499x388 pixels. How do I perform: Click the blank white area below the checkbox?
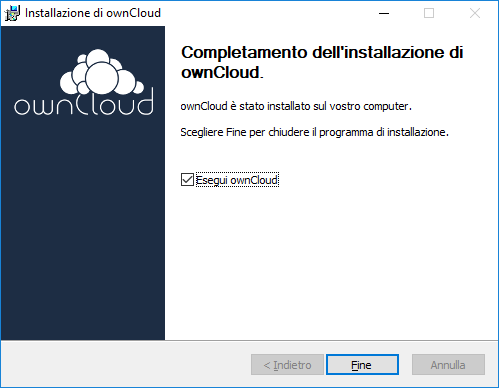pyautogui.click(x=331, y=262)
